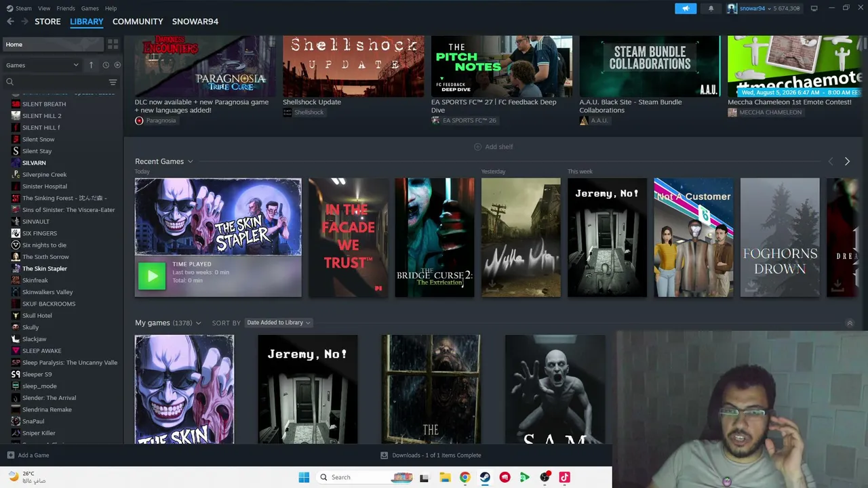Open the Games menu
Viewport: 868px width, 488px height.
tap(90, 8)
